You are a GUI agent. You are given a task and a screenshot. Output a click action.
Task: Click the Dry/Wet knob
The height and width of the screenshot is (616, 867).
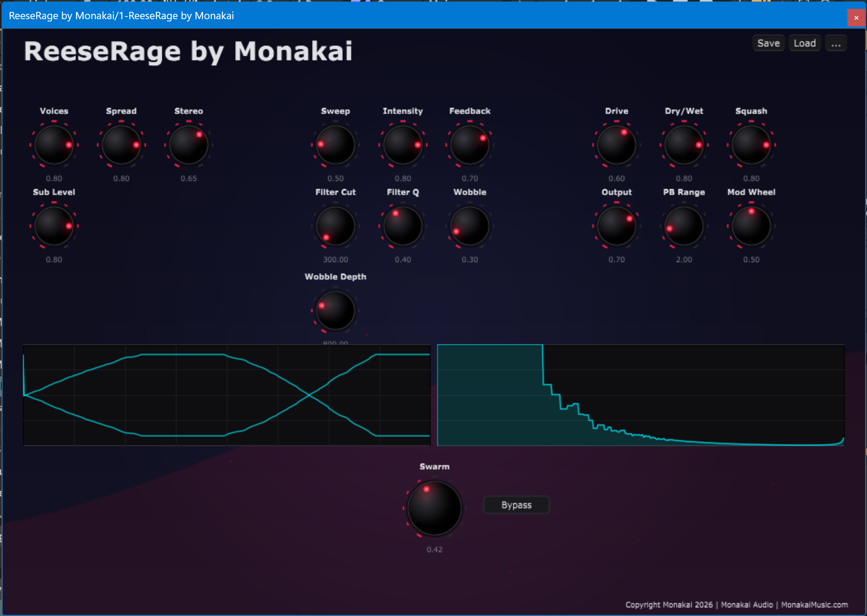pyautogui.click(x=684, y=145)
